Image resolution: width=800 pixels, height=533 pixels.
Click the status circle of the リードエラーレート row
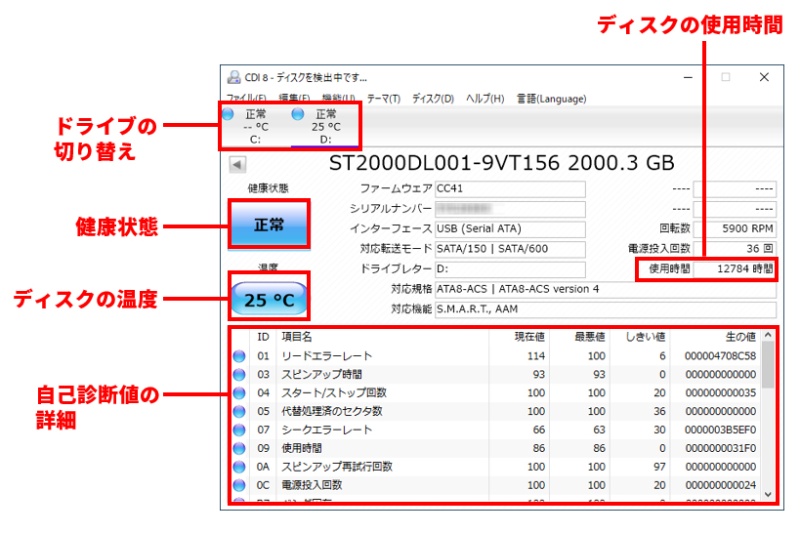[240, 356]
